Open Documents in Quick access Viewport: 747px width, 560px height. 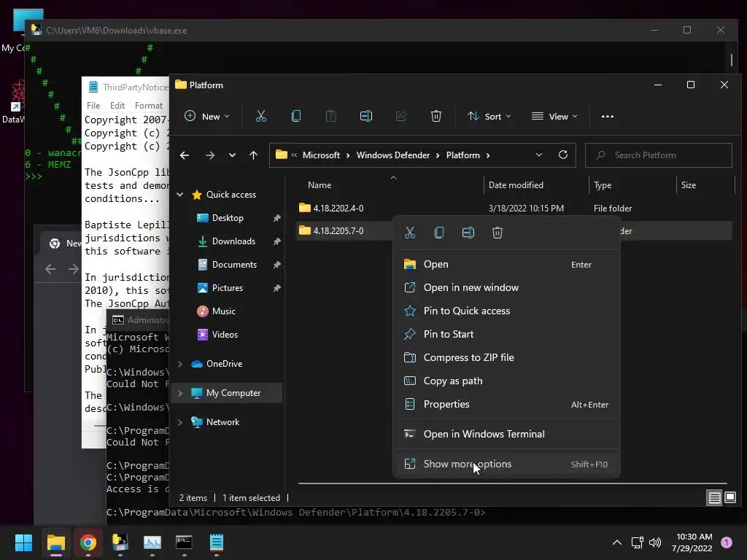pos(234,264)
